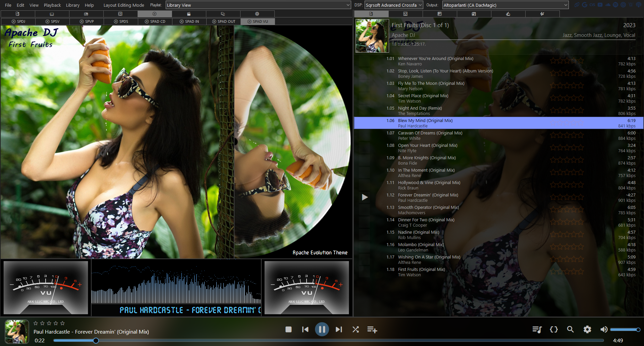Click the First Fruits album cover thumbnail
Screen dimensions: 644x346
tap(372, 36)
